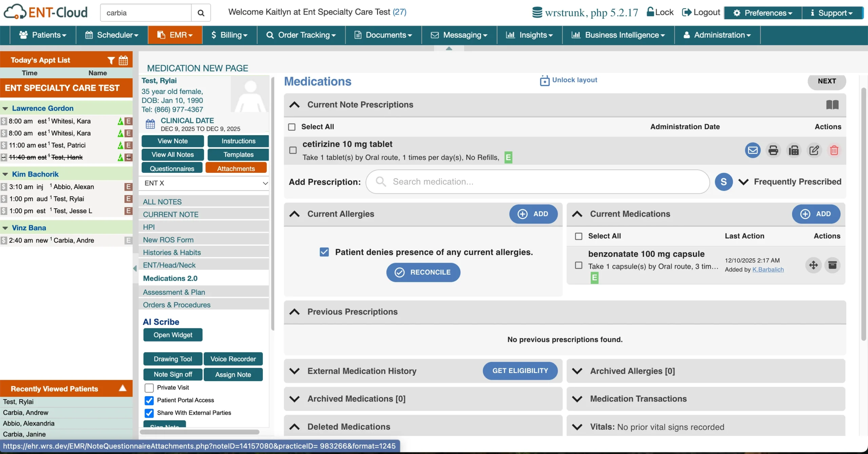Click the move arrows icon for benzonatate
Viewport: 868px width, 454px height.
tap(813, 265)
